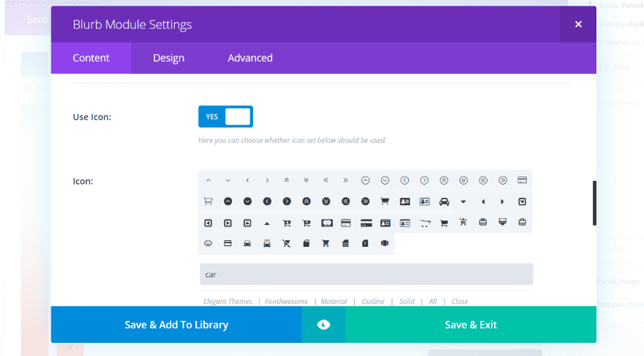Image resolution: width=644 pixels, height=356 pixels.
Task: Close the Blurb Module Settings dialog
Action: click(x=578, y=24)
